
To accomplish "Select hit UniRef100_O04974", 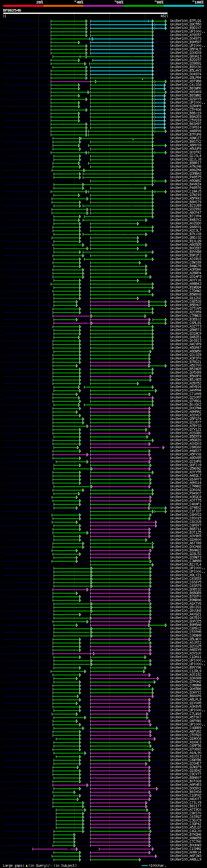I will tap(186, 74).
